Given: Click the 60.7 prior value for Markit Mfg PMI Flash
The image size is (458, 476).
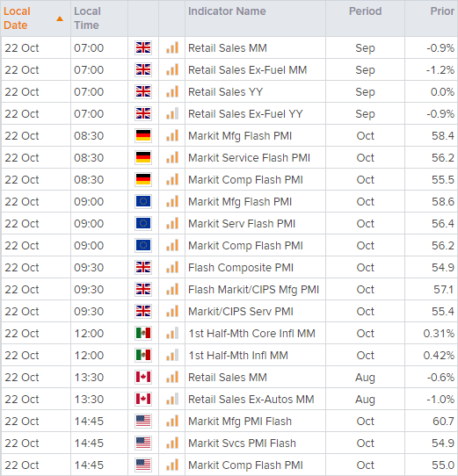Looking at the screenshot, I should coord(443,421).
